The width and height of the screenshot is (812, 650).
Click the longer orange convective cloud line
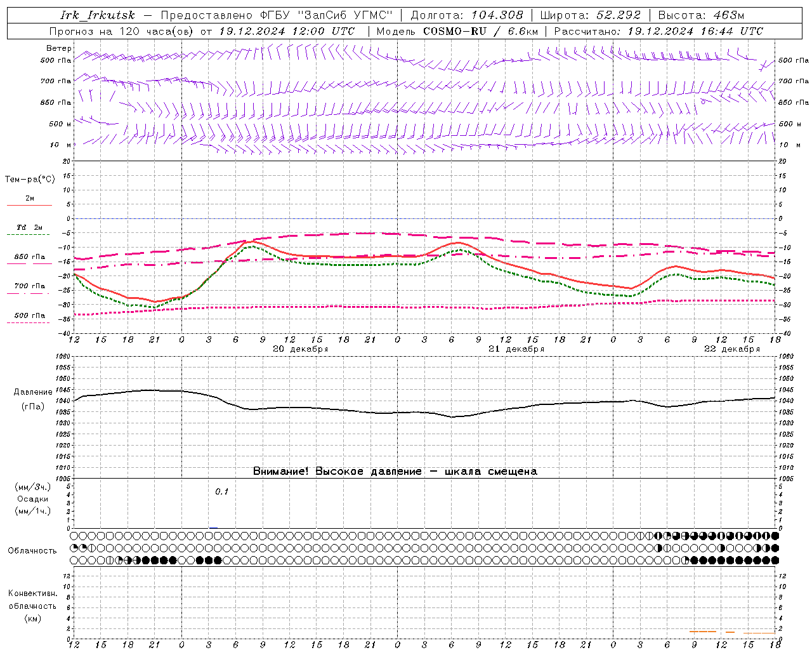[703, 632]
